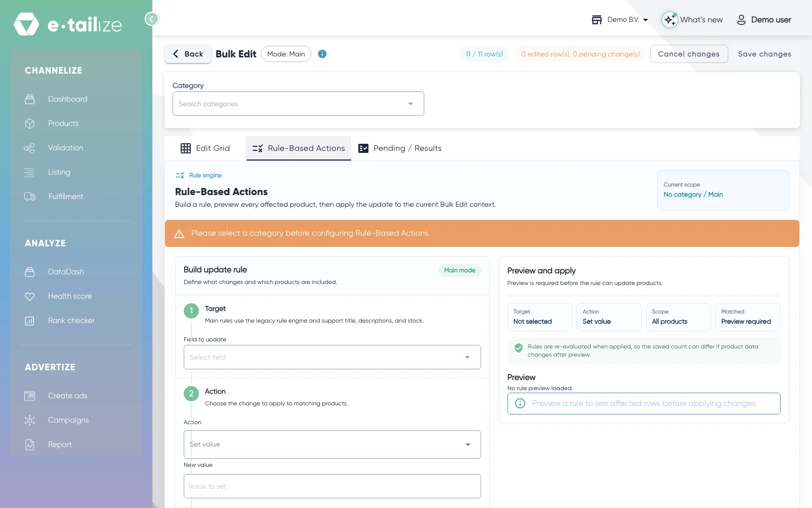Viewport: 812px width, 508px height.
Task: Switch to the Edit Grid tab
Action: (205, 148)
